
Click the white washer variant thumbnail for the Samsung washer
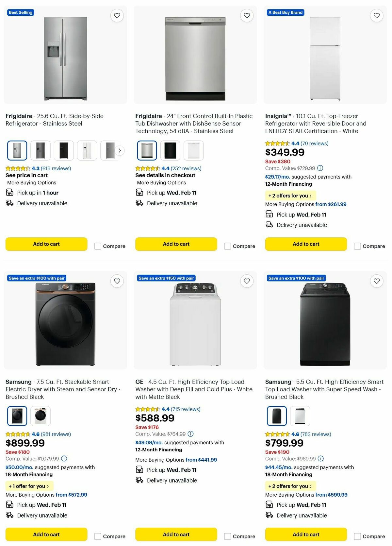coord(300,416)
